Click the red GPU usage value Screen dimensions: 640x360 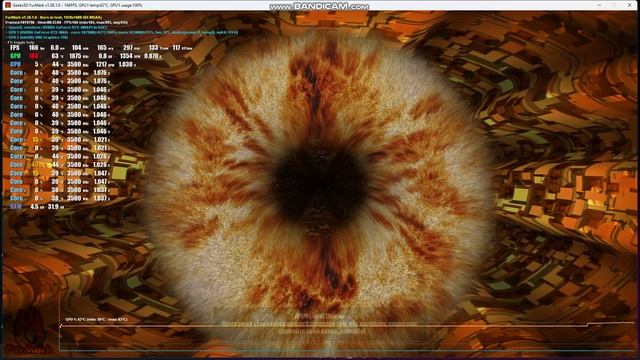pyautogui.click(x=33, y=56)
